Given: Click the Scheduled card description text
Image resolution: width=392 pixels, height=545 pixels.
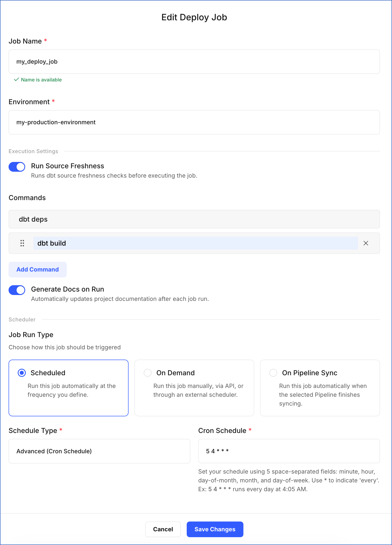Looking at the screenshot, I should coord(72,390).
